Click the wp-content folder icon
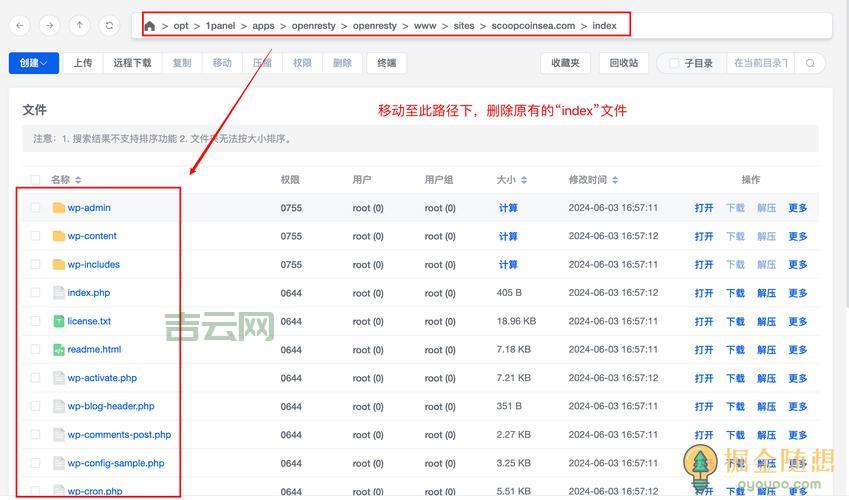The height and width of the screenshot is (500, 849). coord(58,236)
